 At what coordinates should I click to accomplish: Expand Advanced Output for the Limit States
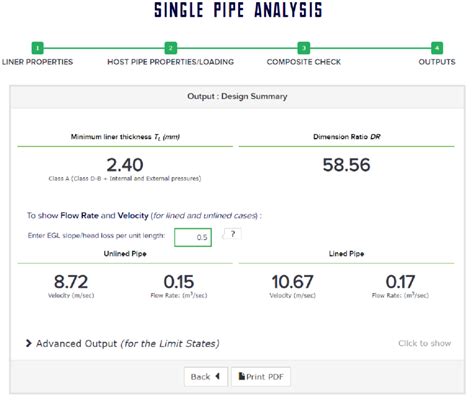click(128, 343)
